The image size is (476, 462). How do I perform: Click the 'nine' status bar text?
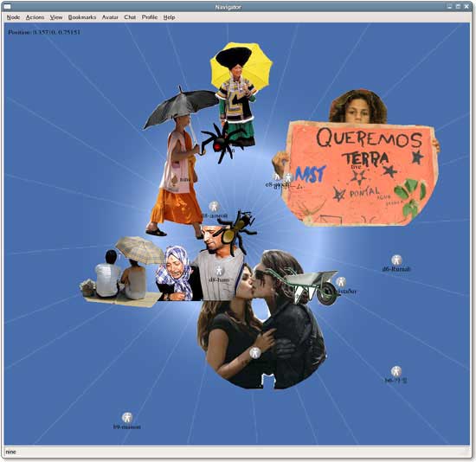[10, 452]
